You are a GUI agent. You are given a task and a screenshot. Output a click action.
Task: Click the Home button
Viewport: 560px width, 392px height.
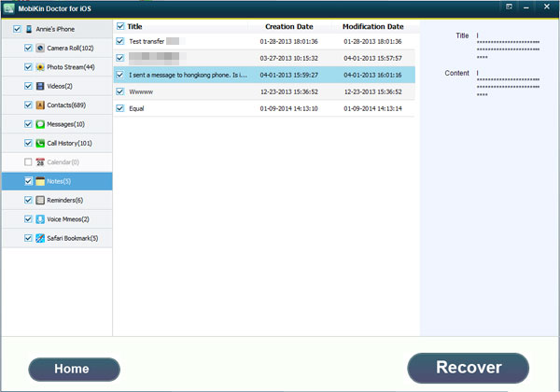(75, 370)
